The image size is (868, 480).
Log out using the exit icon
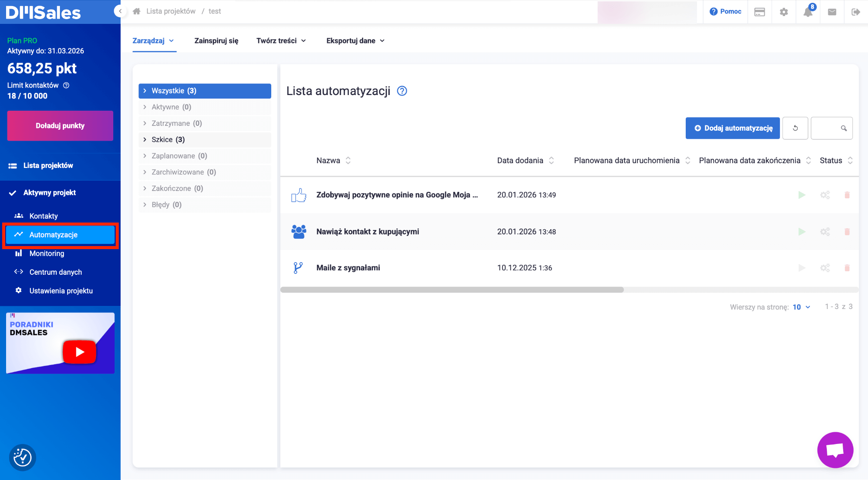856,12
